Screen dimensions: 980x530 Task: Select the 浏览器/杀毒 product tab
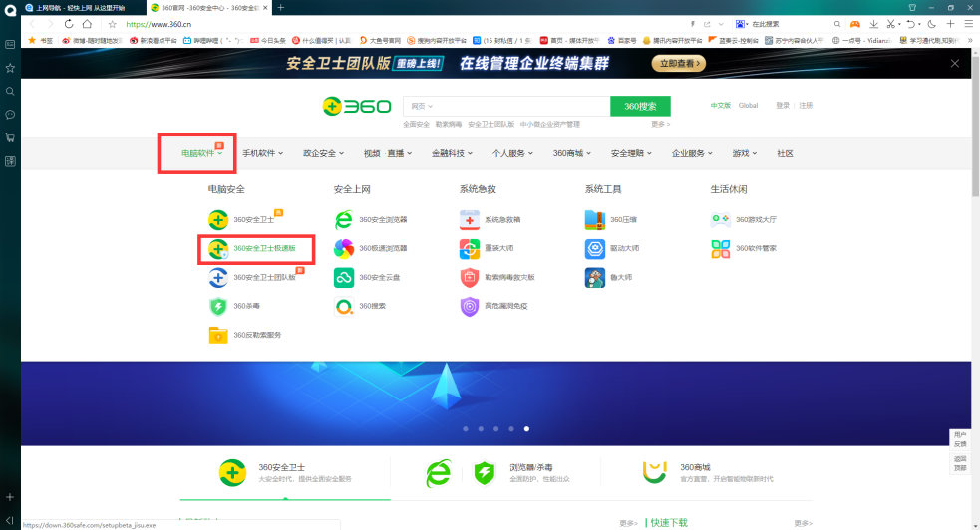pos(496,473)
